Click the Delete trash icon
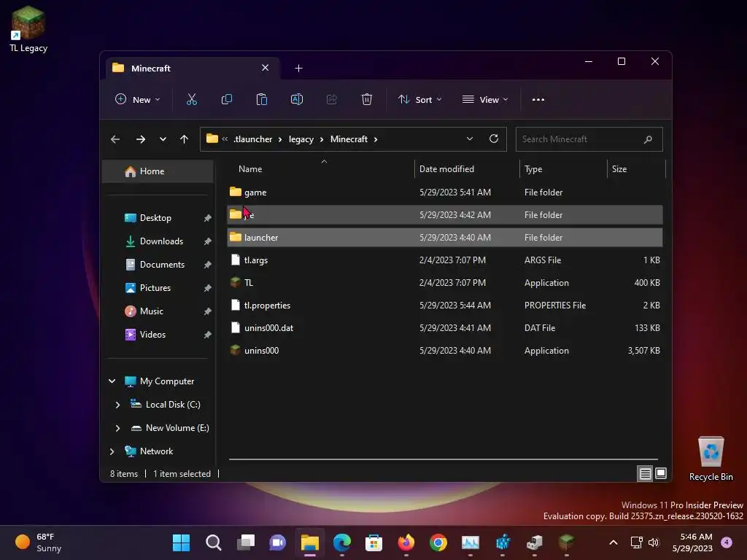The image size is (747, 560). [x=367, y=99]
